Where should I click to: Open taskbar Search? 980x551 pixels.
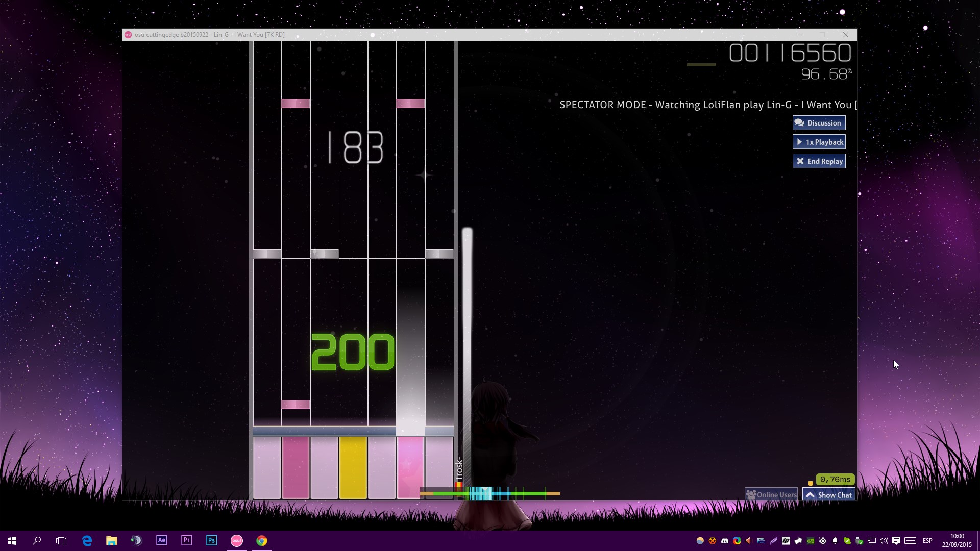(37, 540)
